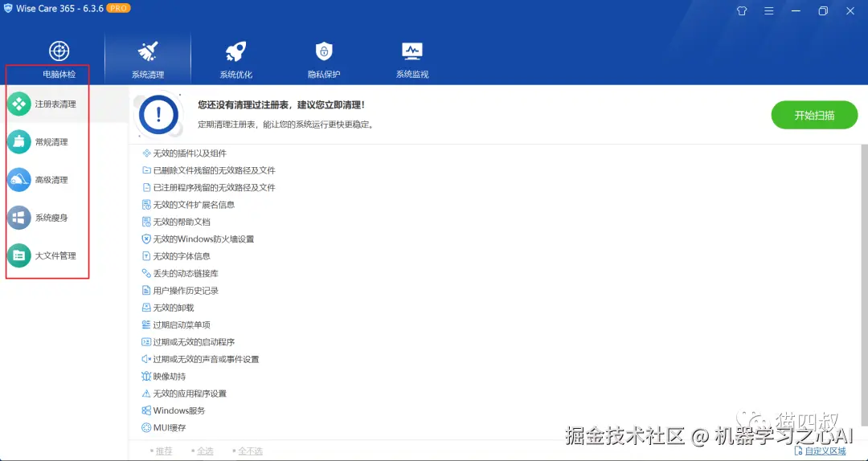868x461 pixels.
Task: Click the icon for 无效的文件扩展名信息
Action: point(147,205)
